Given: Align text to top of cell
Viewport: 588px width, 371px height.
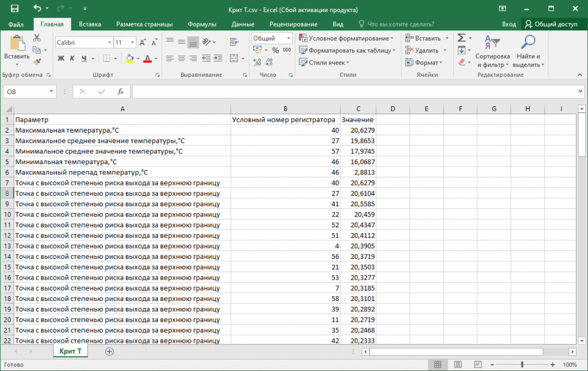Looking at the screenshot, I should tap(170, 42).
